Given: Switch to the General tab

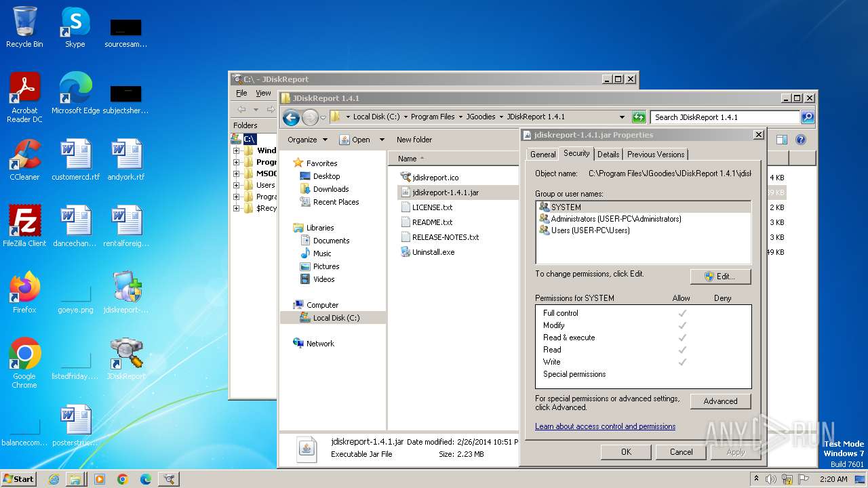Looking at the screenshot, I should click(543, 155).
